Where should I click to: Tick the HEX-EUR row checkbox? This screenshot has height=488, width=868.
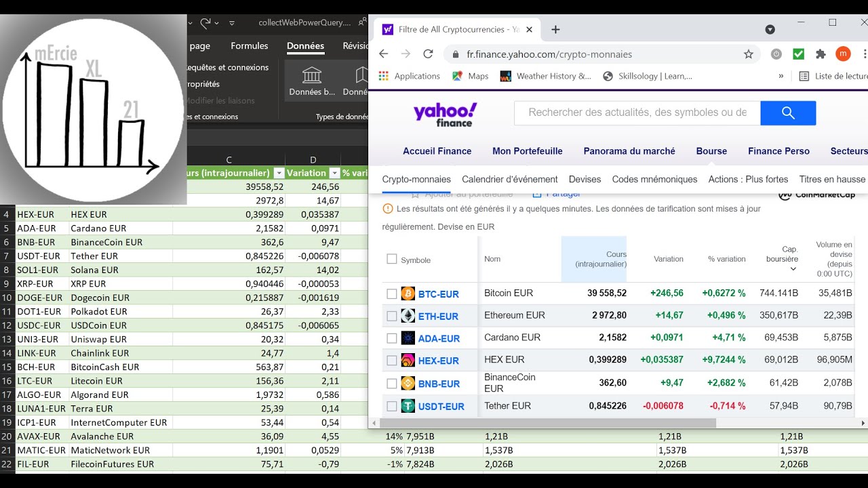(392, 361)
